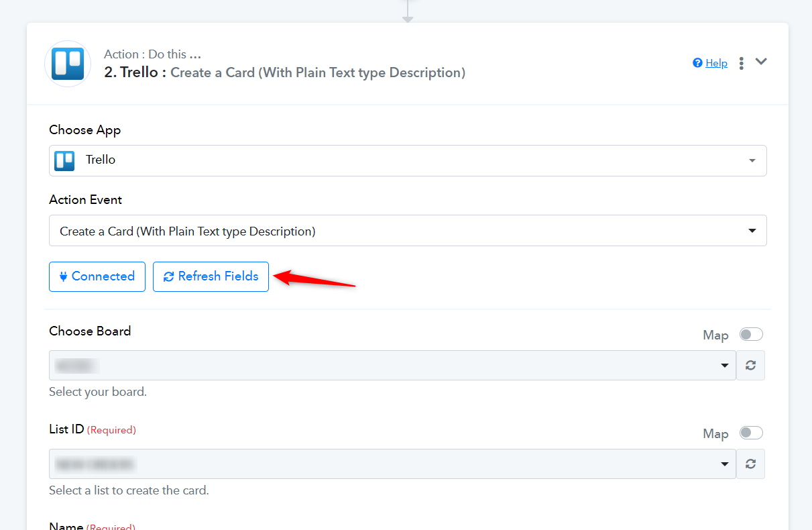
Task: Open the three-dot options menu
Action: click(x=741, y=63)
